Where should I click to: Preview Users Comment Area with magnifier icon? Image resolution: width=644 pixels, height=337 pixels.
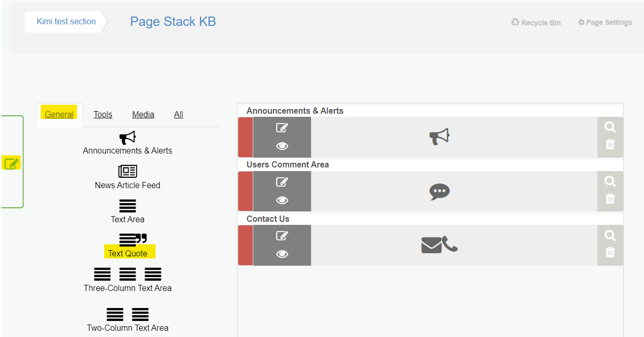610,181
